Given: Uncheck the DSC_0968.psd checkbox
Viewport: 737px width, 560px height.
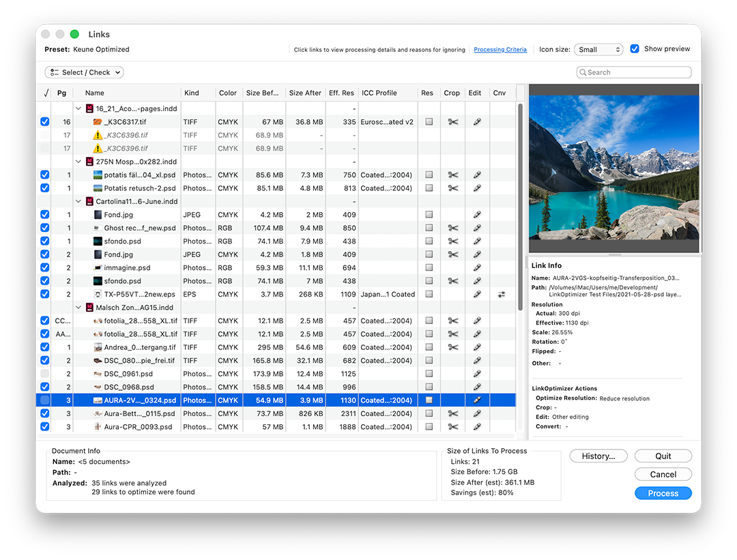Looking at the screenshot, I should [44, 387].
